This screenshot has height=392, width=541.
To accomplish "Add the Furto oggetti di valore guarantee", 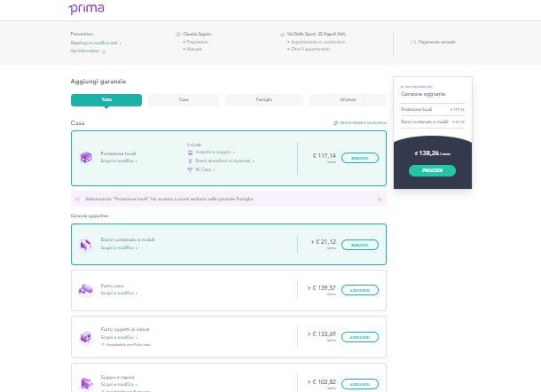I will coord(360,337).
